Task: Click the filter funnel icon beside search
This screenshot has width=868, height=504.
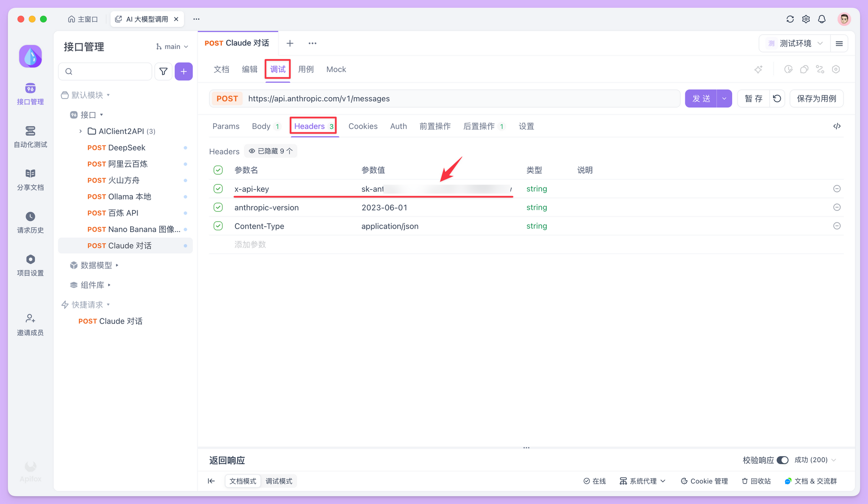Action: tap(163, 71)
